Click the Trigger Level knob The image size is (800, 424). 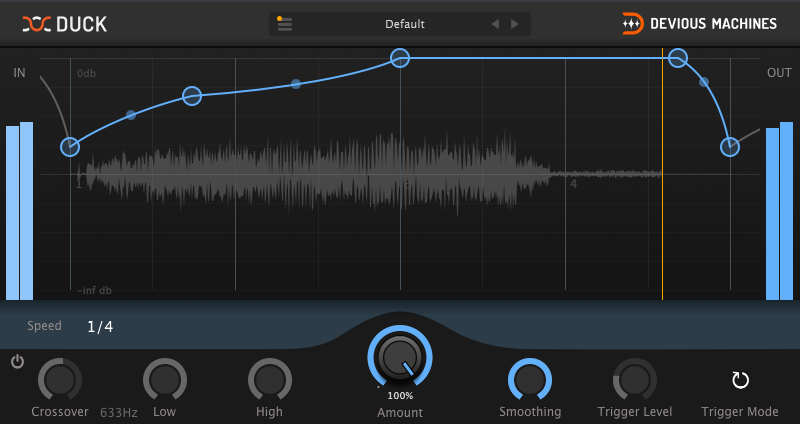(635, 380)
